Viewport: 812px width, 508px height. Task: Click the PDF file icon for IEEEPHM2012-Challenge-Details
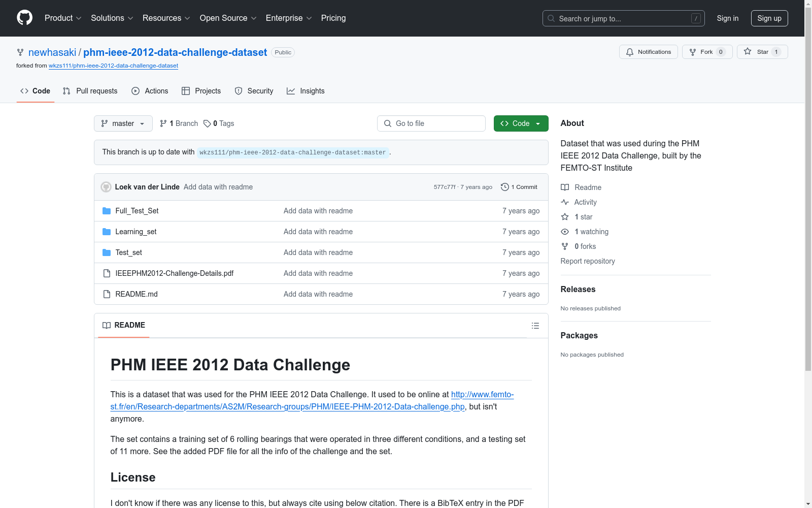pos(107,273)
